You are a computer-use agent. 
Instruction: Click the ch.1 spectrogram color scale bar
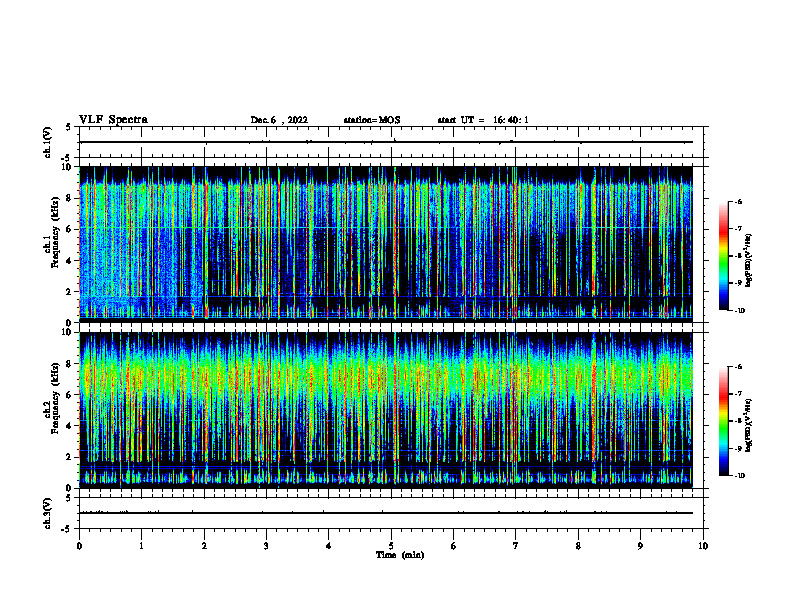pyautogui.click(x=723, y=256)
